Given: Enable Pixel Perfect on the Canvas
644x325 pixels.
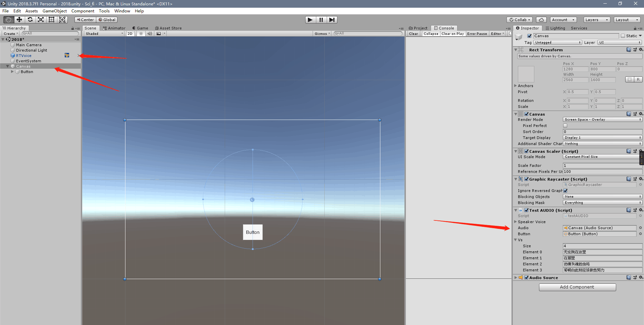Looking at the screenshot, I should tap(565, 125).
